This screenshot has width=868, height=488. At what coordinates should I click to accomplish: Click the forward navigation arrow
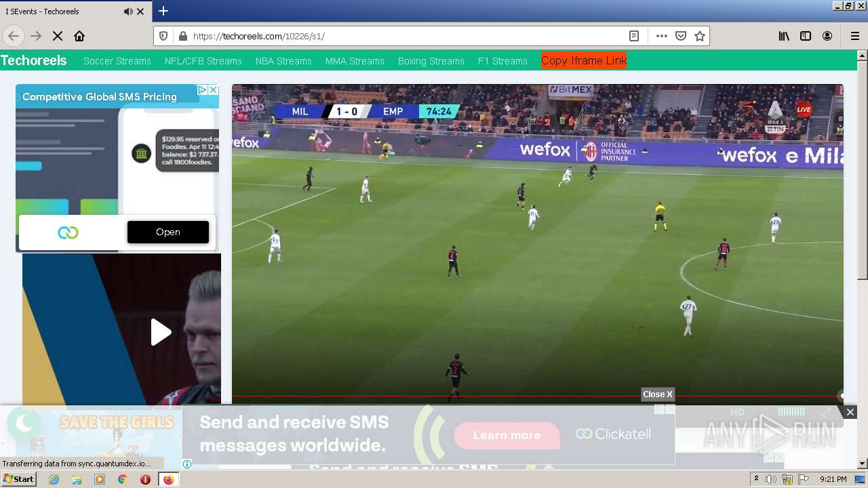(x=36, y=36)
